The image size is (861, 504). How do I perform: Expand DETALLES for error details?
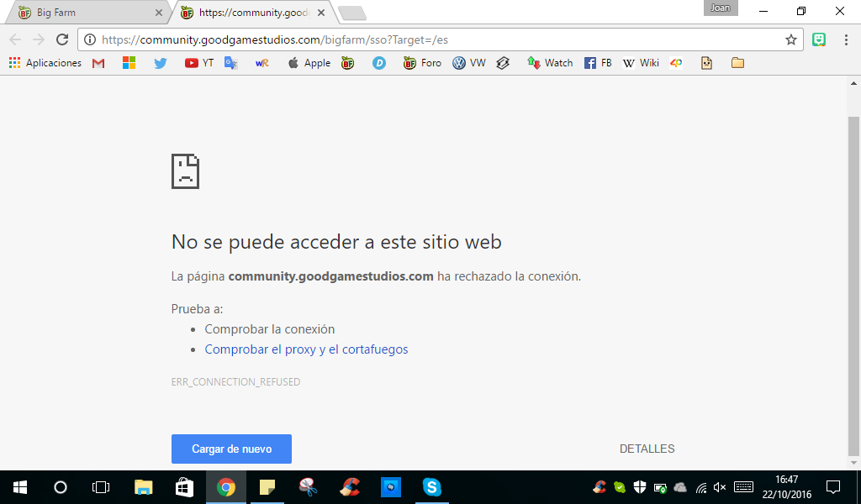pos(647,449)
